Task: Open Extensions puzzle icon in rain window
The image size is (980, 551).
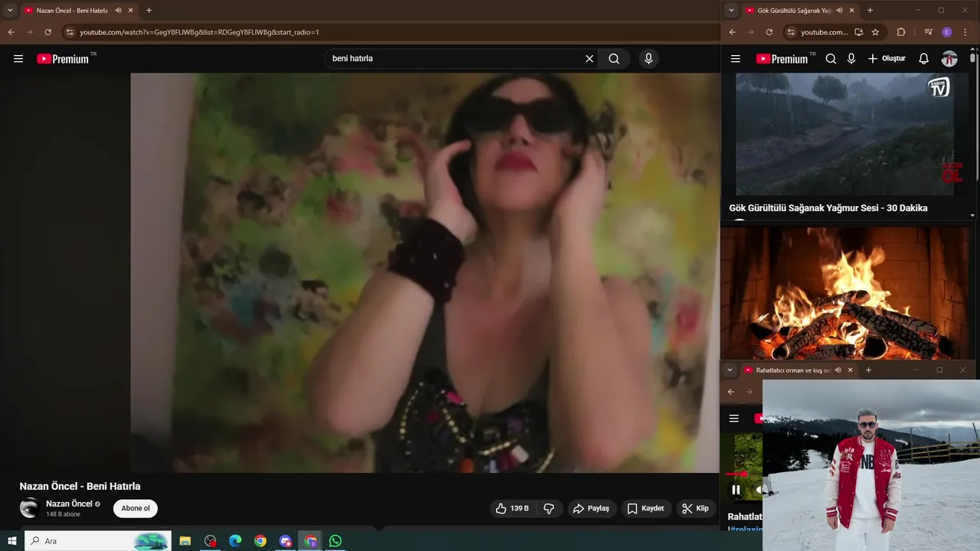Action: [x=900, y=32]
